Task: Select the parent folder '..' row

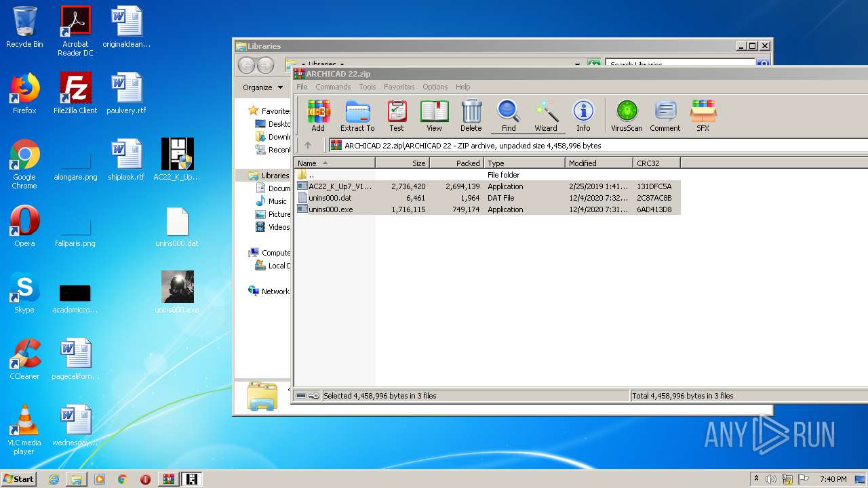Action: pyautogui.click(x=488, y=175)
